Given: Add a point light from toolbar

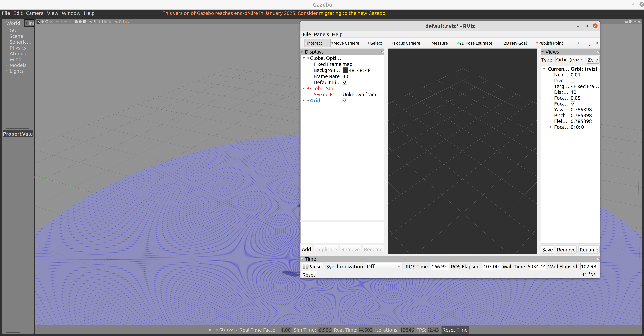Looking at the screenshot, I should [91, 22].
